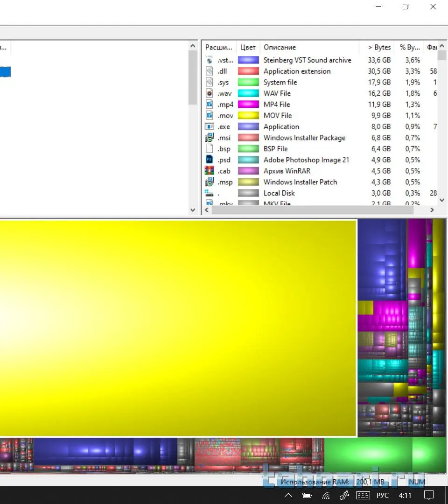Click the green .sys color swatch

coord(248,82)
